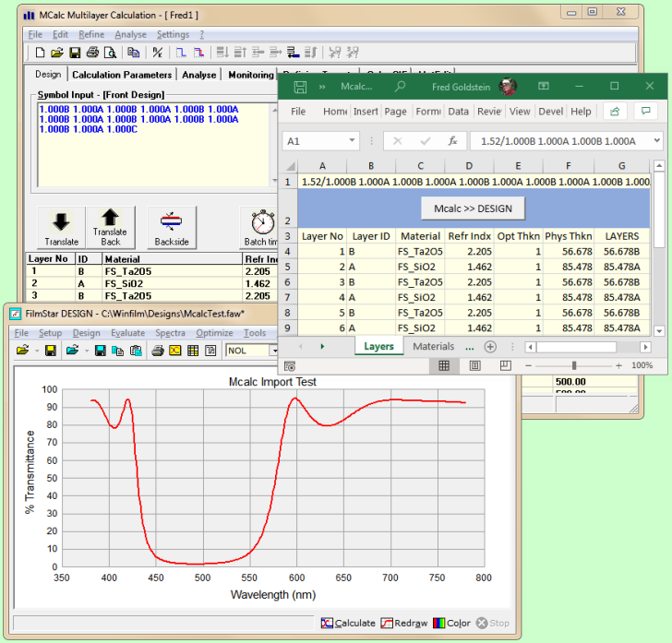The height and width of the screenshot is (643, 672).
Task: Click Print icon in MCalc toolbar
Action: (x=92, y=53)
